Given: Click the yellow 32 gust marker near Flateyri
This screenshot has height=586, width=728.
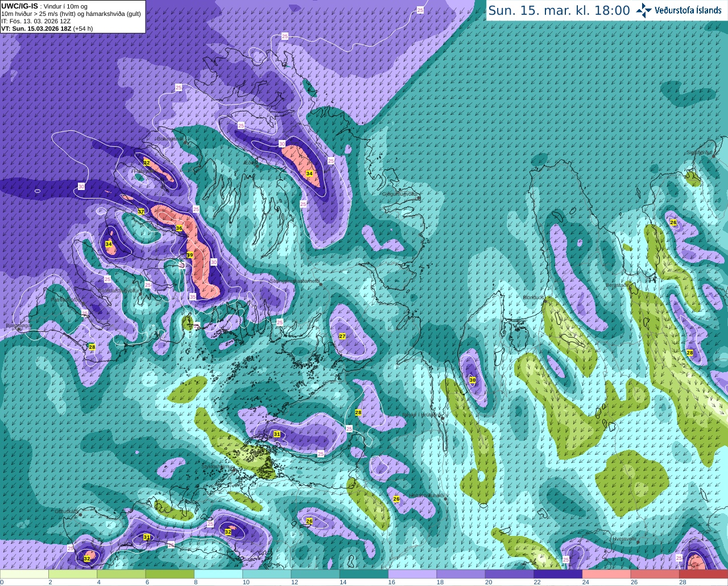Looking at the screenshot, I should pos(146,163).
